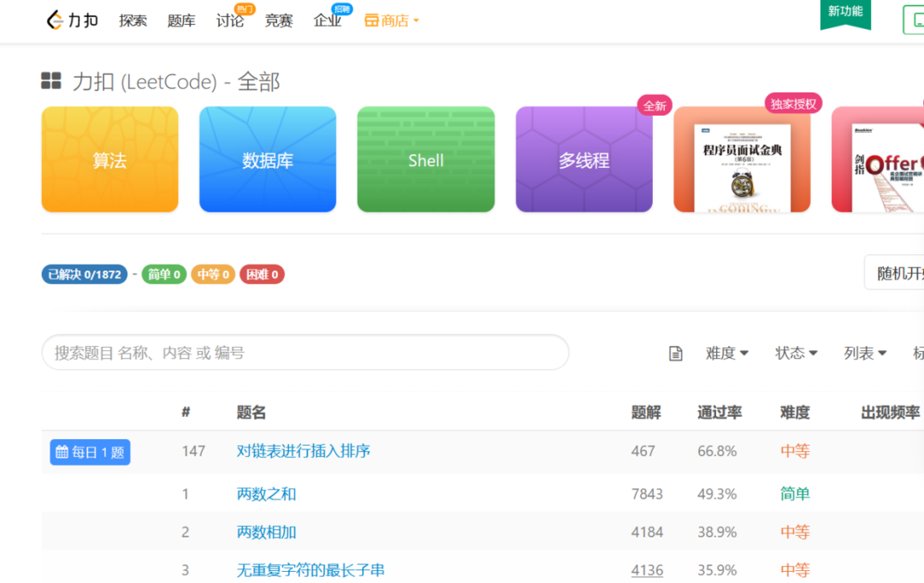Open the 467 solutions count
Image resolution: width=924 pixels, height=583 pixels.
(x=643, y=451)
